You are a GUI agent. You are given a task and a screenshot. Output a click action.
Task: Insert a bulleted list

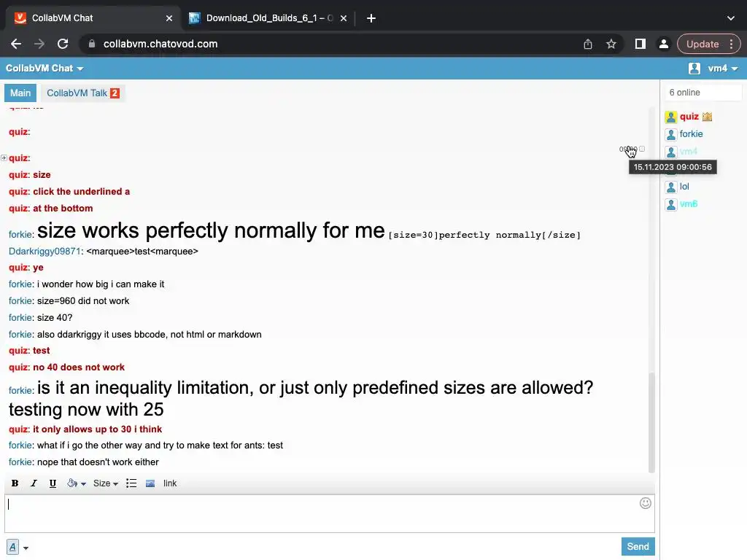(x=131, y=483)
